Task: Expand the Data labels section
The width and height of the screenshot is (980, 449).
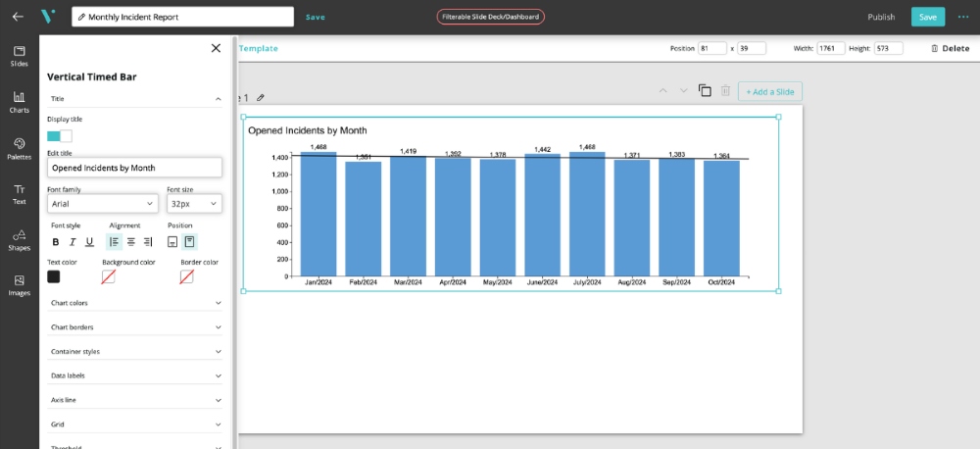Action: 134,375
